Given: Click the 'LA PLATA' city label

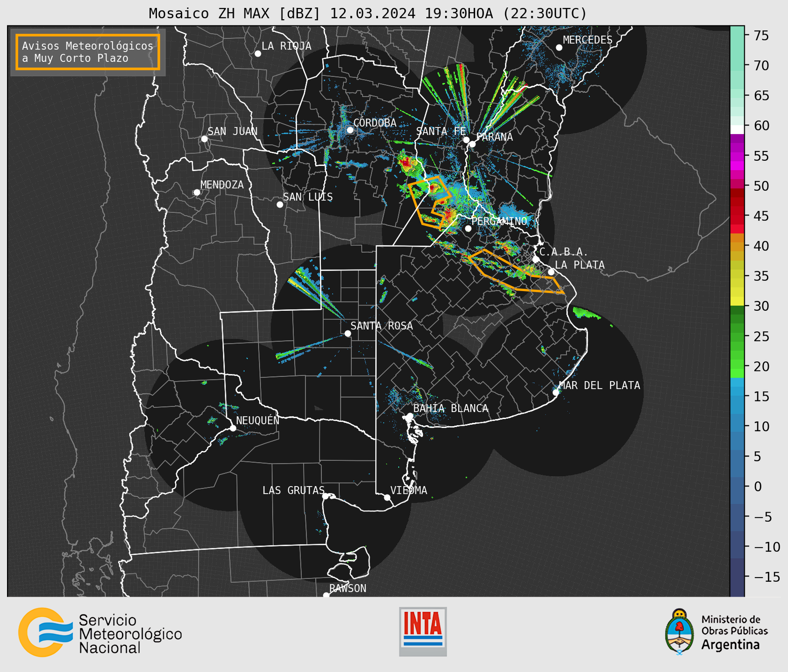Looking at the screenshot, I should tap(580, 265).
